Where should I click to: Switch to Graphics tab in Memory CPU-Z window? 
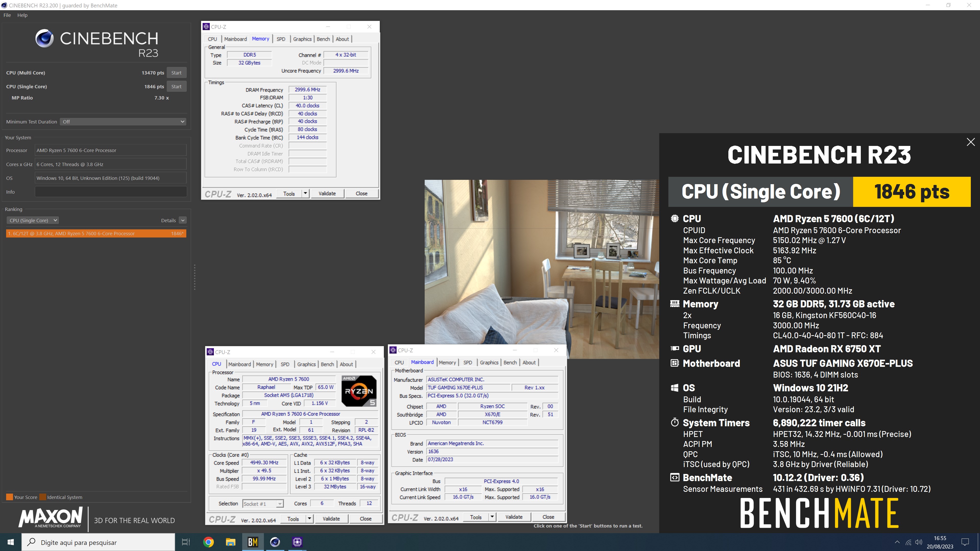pyautogui.click(x=302, y=39)
